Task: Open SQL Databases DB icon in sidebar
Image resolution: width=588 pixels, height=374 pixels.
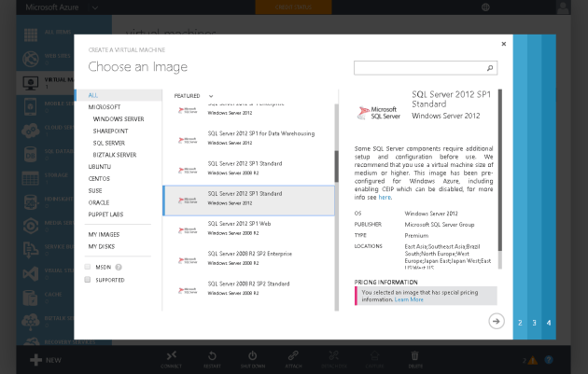Action: click(31, 155)
